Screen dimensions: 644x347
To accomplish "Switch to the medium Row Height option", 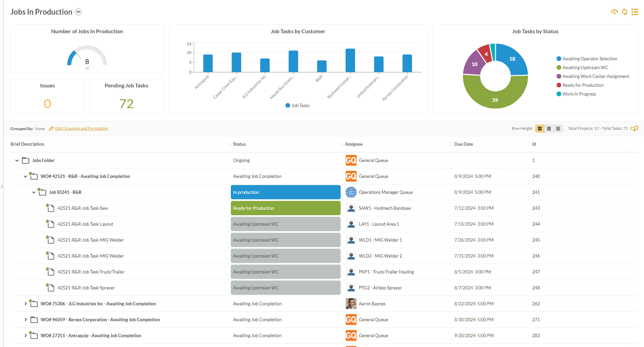I will [549, 128].
